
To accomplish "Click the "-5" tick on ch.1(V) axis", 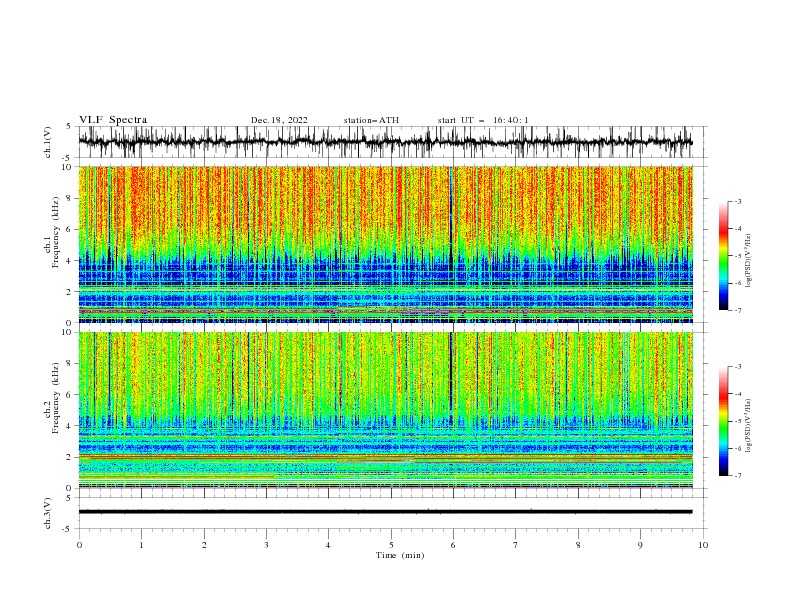I will point(67,158).
